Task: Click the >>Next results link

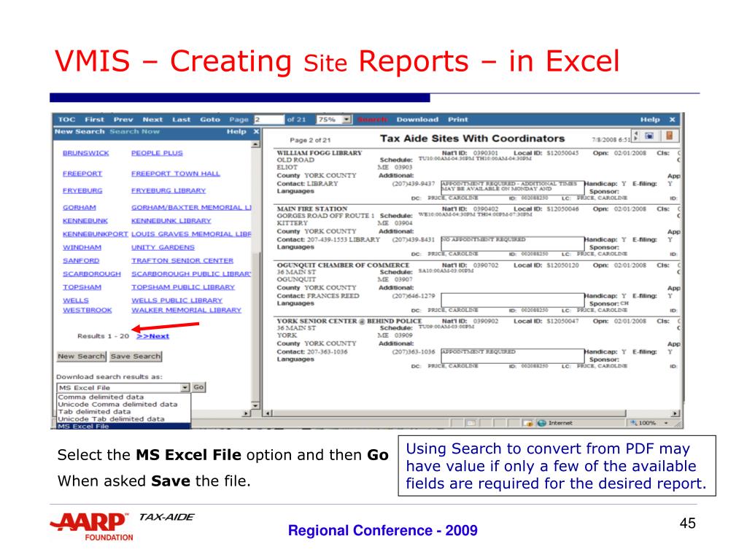Action: click(152, 336)
